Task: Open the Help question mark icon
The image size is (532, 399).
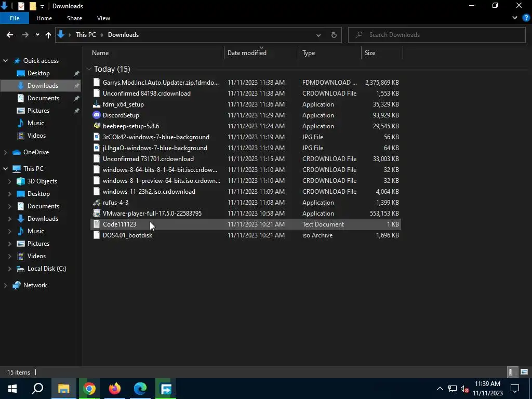Action: pos(526,18)
